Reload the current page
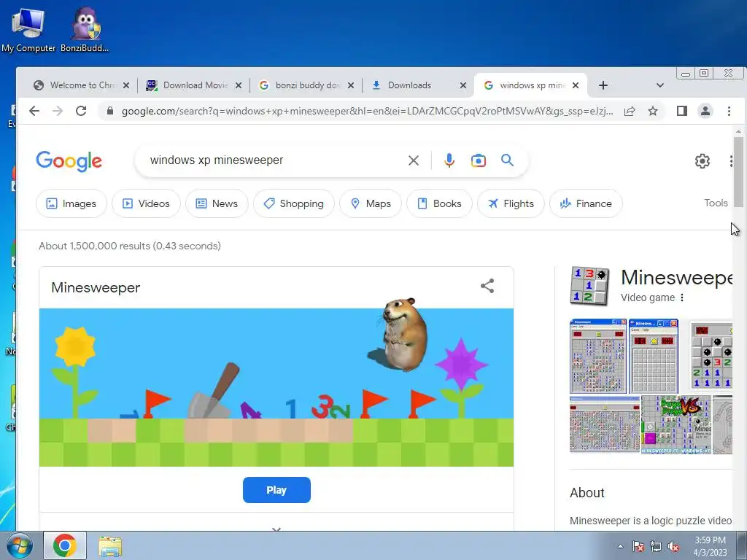This screenshot has height=560, width=747. click(81, 111)
